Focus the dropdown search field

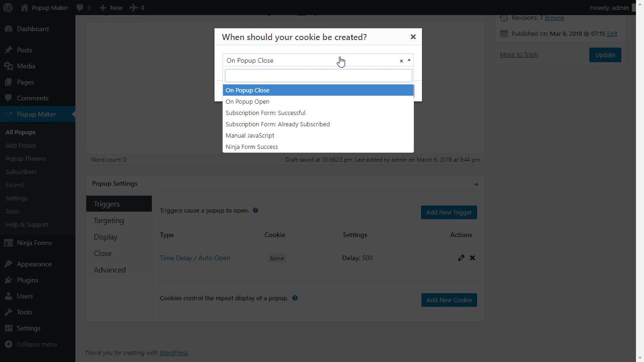(319, 75)
